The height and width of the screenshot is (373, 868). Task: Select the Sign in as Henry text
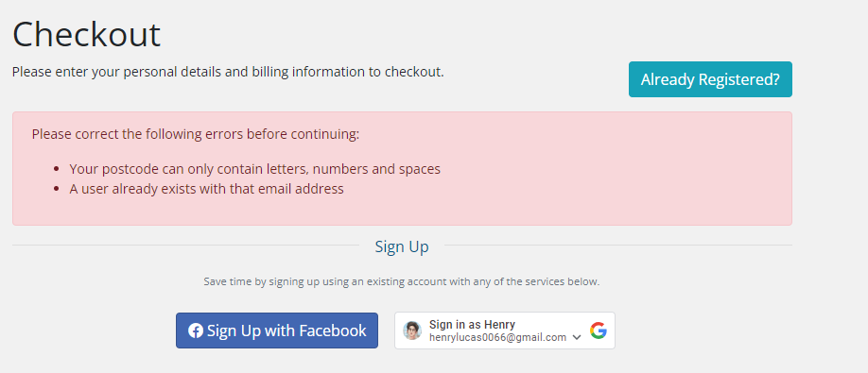pos(472,325)
